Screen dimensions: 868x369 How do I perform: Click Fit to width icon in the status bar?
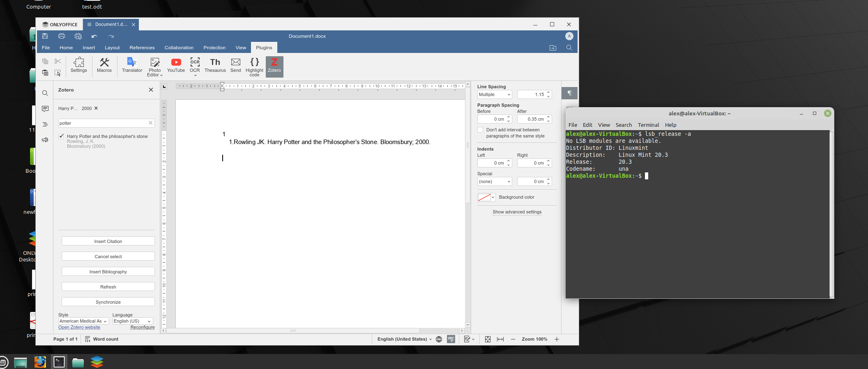500,339
